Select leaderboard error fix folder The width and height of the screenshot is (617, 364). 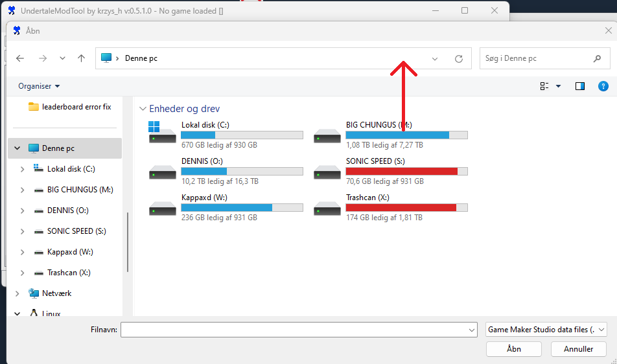tap(69, 107)
